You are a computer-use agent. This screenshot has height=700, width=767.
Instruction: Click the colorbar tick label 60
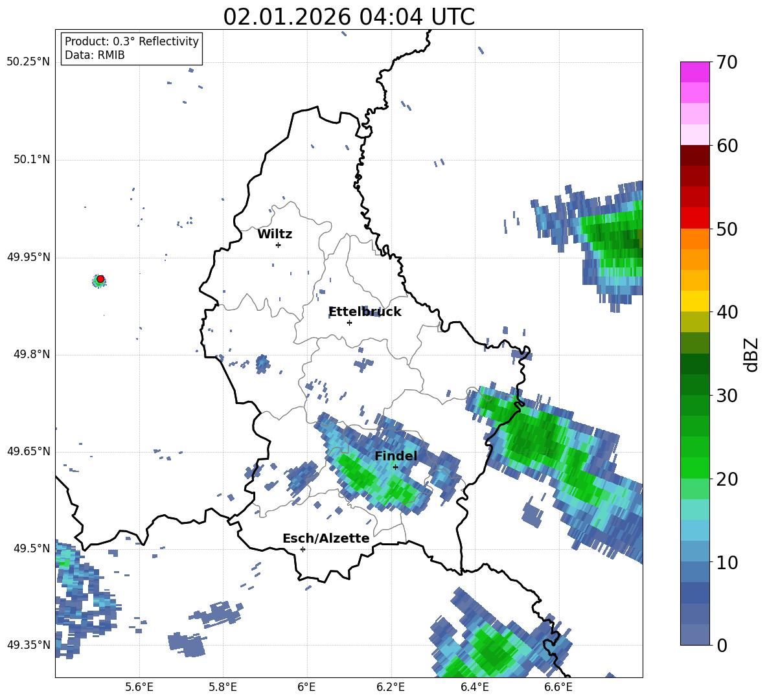727,146
